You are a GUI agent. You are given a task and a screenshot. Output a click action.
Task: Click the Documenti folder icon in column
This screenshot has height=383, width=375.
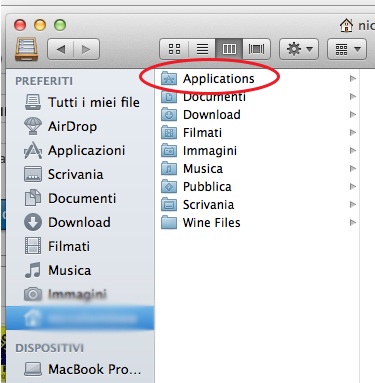[x=169, y=97]
